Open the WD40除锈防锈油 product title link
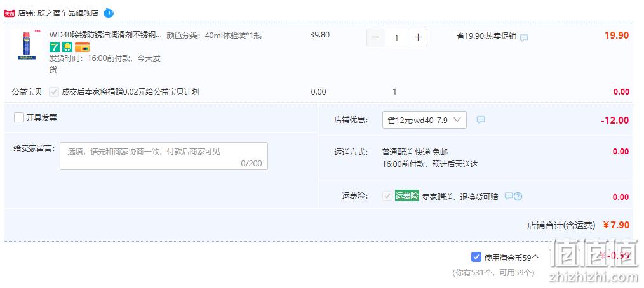This screenshot has width=644, height=288. coord(105,36)
